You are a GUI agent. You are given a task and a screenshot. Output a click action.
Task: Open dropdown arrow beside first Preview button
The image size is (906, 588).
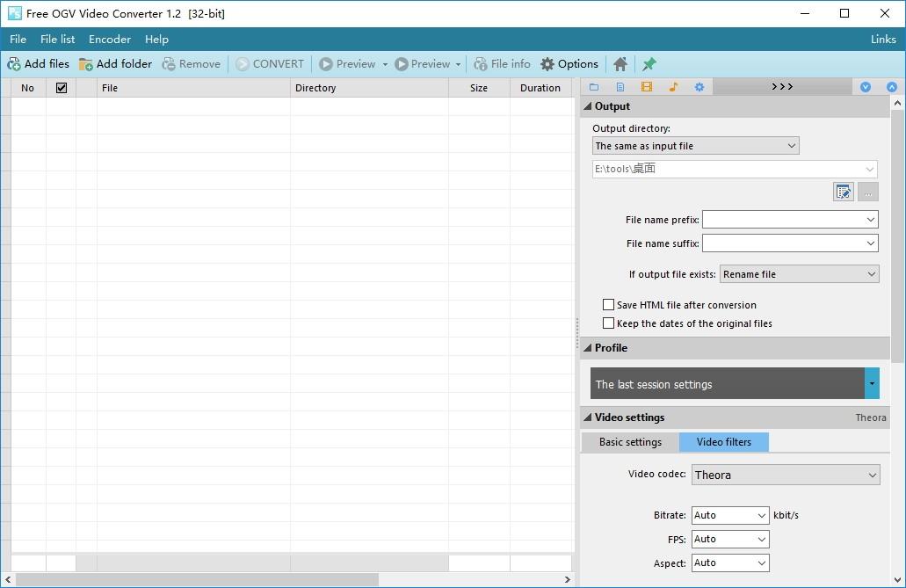click(385, 64)
